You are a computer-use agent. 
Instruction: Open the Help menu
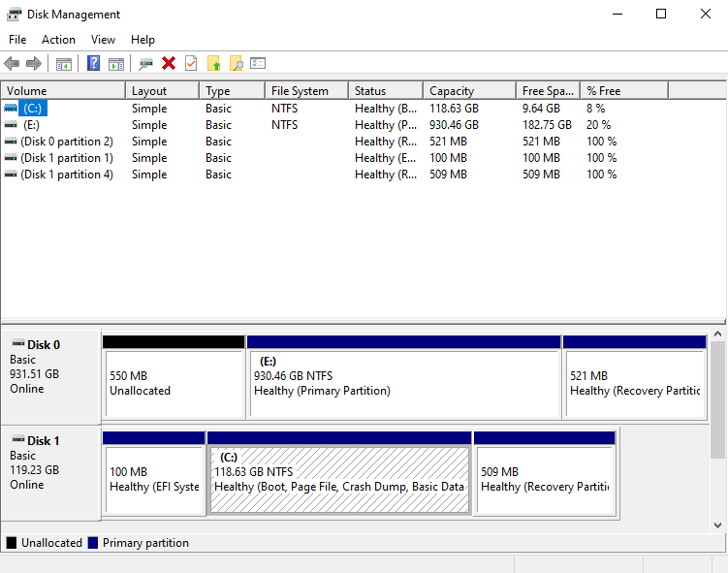(x=142, y=40)
